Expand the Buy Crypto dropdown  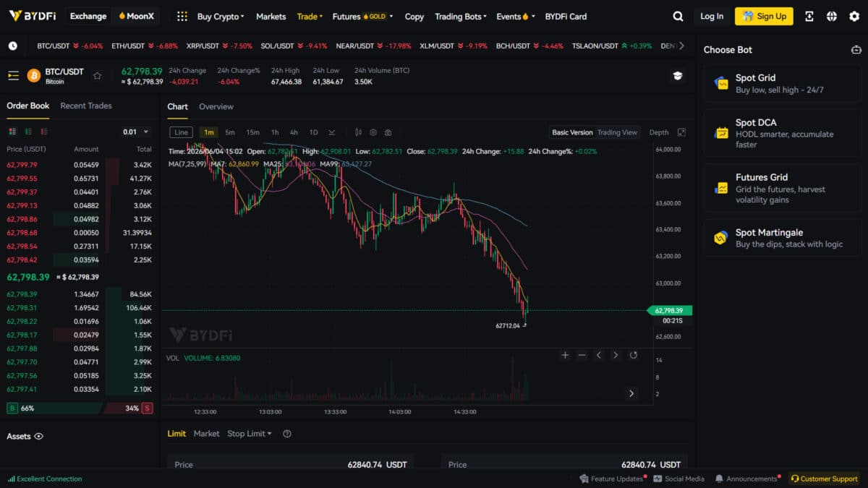click(221, 16)
